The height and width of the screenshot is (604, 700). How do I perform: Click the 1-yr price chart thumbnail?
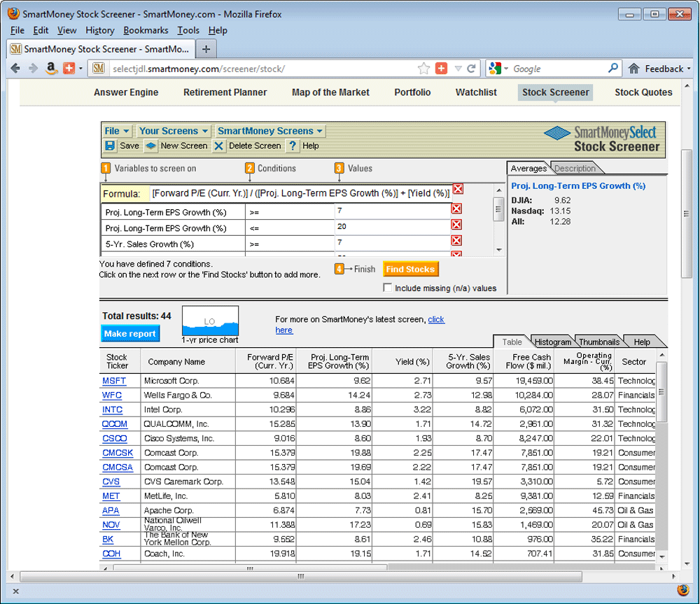210,321
